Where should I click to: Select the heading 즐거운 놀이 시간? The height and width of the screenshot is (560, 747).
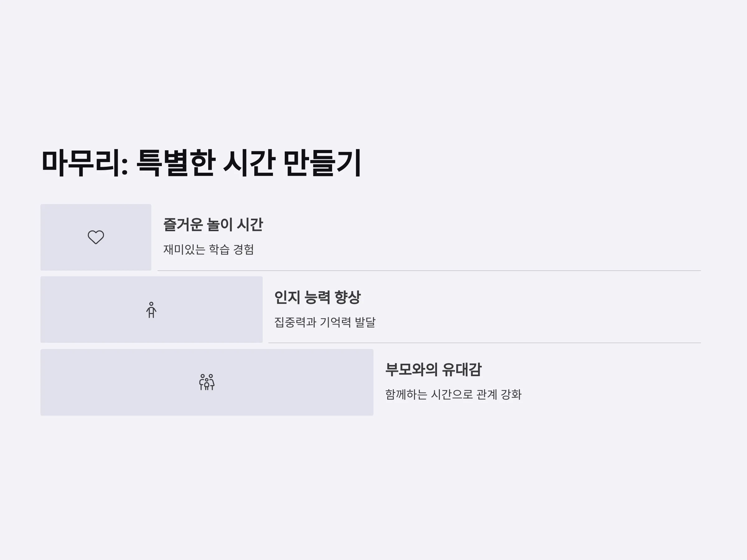tap(213, 225)
